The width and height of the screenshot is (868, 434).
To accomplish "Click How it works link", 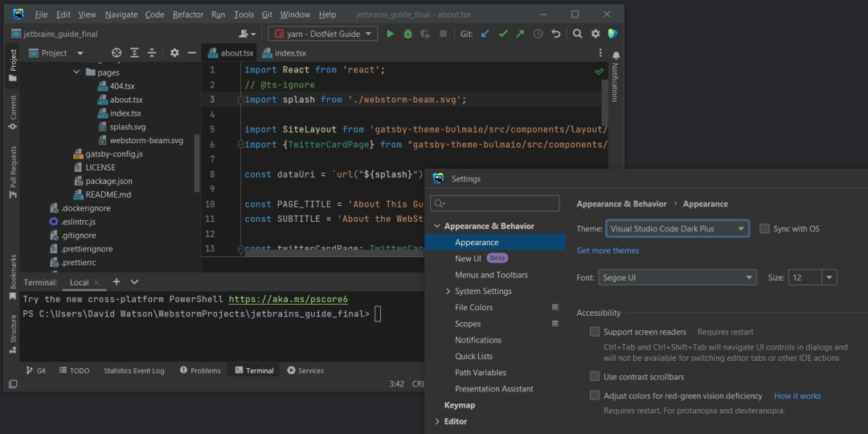I will click(x=797, y=395).
